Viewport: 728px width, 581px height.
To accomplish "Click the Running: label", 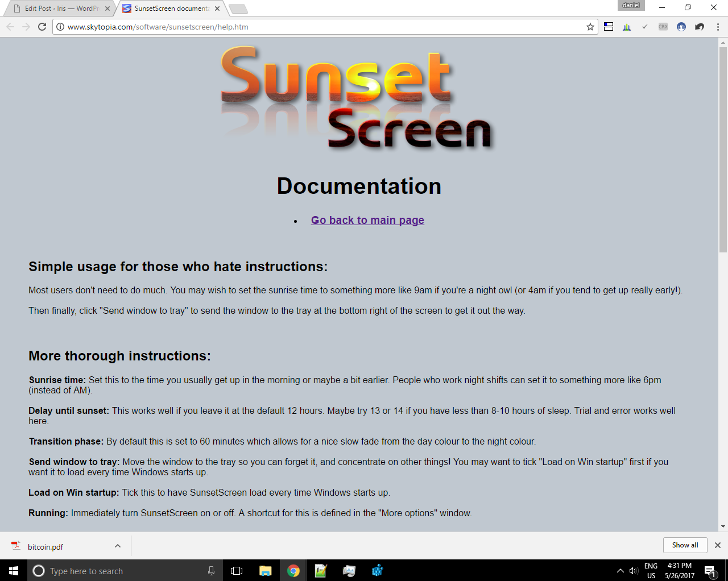I will point(48,513).
